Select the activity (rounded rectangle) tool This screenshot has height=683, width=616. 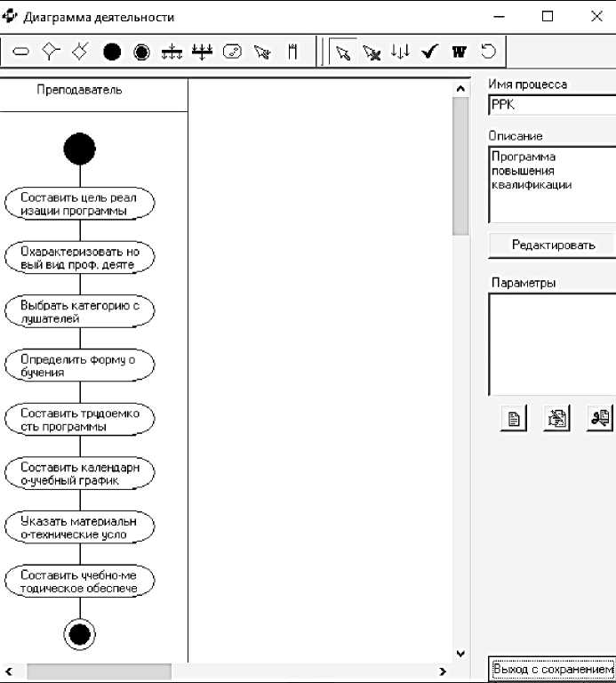20,52
